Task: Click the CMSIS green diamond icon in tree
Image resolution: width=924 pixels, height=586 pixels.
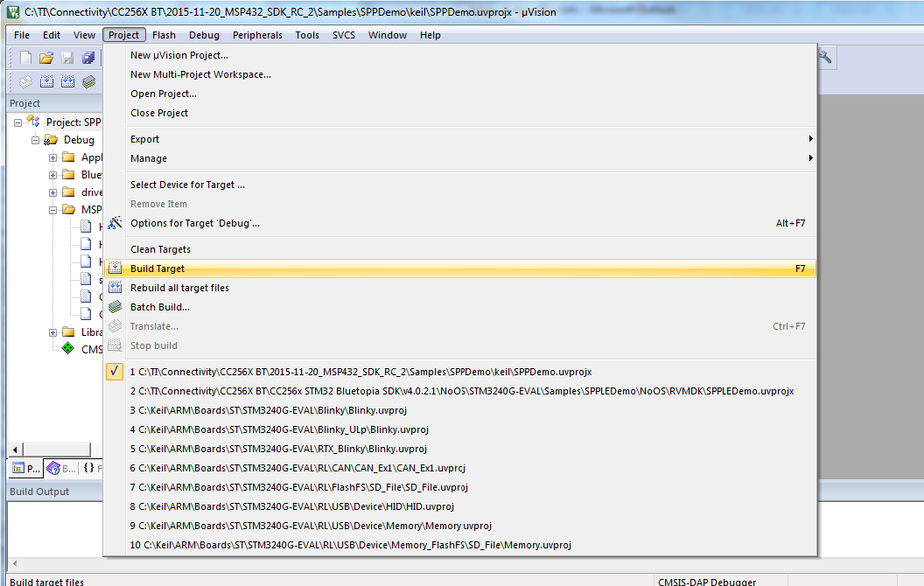Action: pos(68,348)
